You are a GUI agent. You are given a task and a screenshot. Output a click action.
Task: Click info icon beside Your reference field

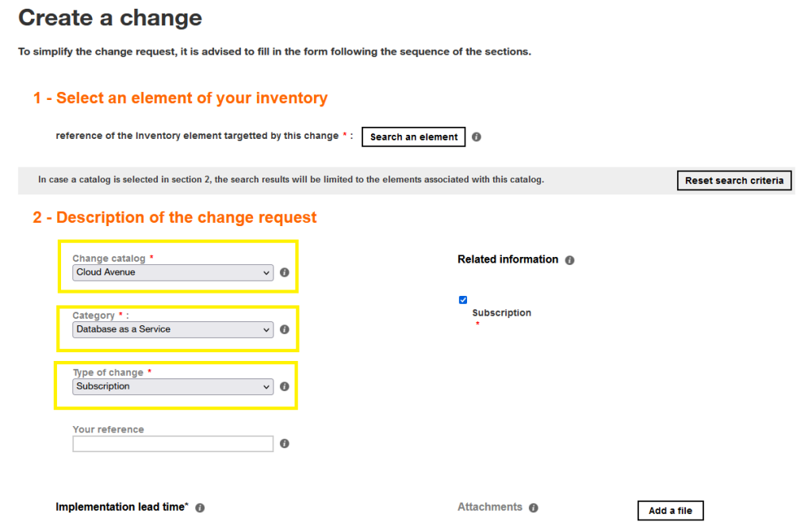285,443
